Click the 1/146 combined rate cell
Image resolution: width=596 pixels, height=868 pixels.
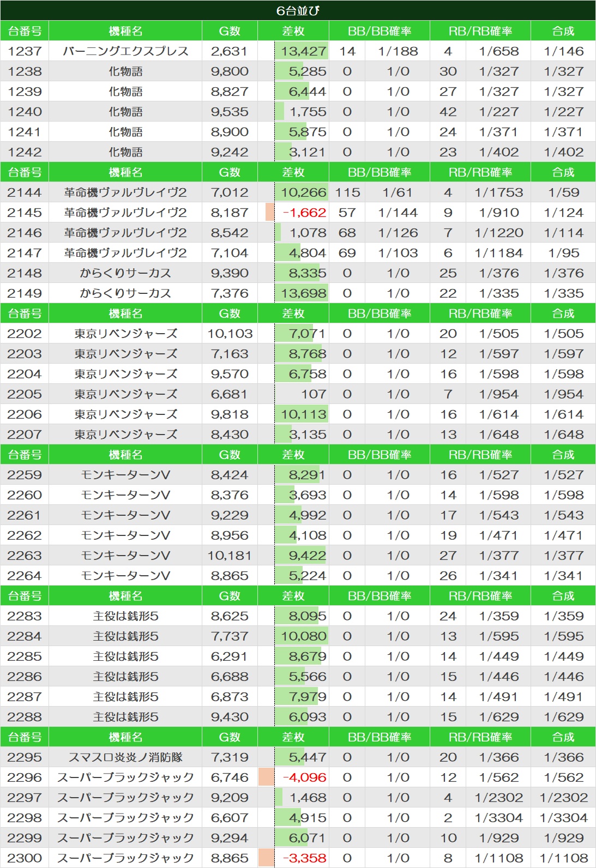[563, 51]
